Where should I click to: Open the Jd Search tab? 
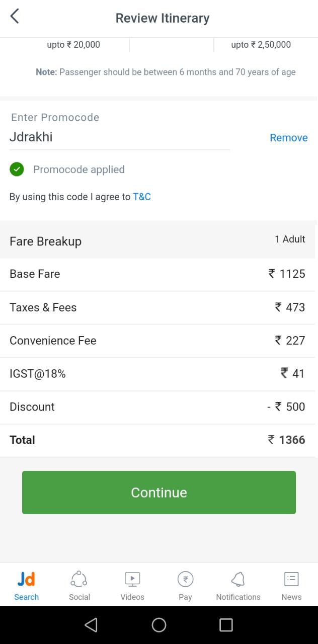tap(26, 586)
